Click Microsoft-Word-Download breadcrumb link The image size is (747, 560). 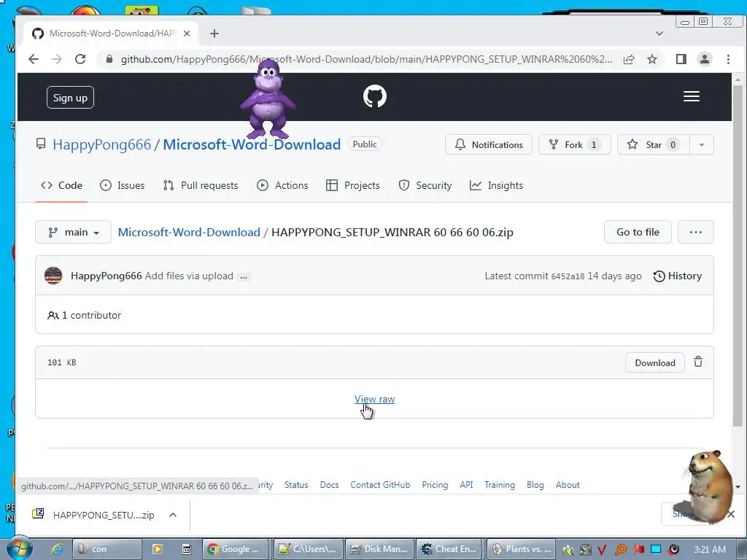(x=189, y=233)
